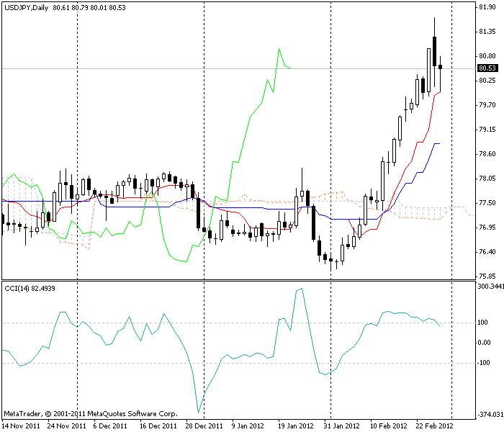This screenshot has height=432, width=504.
Task: Click the 75.85 price axis label
Action: (x=487, y=276)
